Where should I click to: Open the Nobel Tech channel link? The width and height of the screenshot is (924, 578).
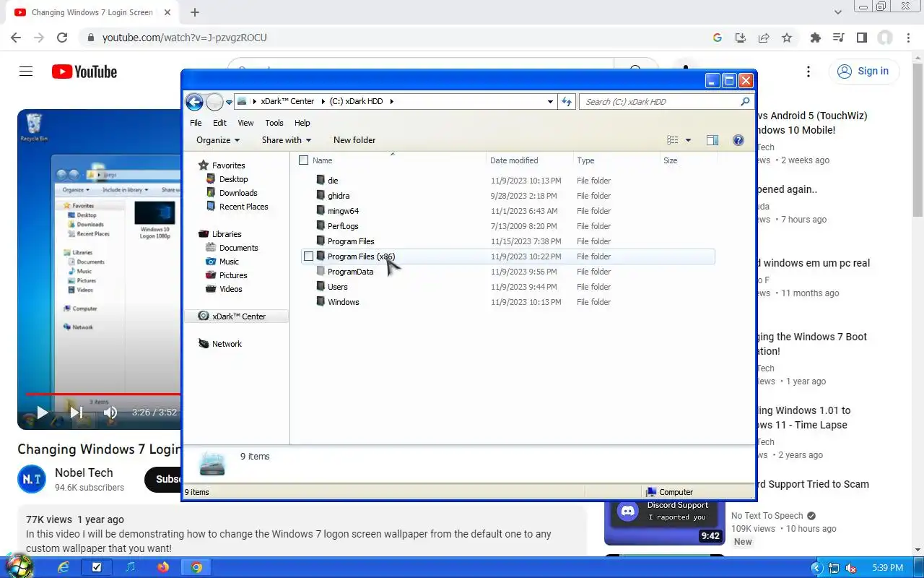coord(84,473)
